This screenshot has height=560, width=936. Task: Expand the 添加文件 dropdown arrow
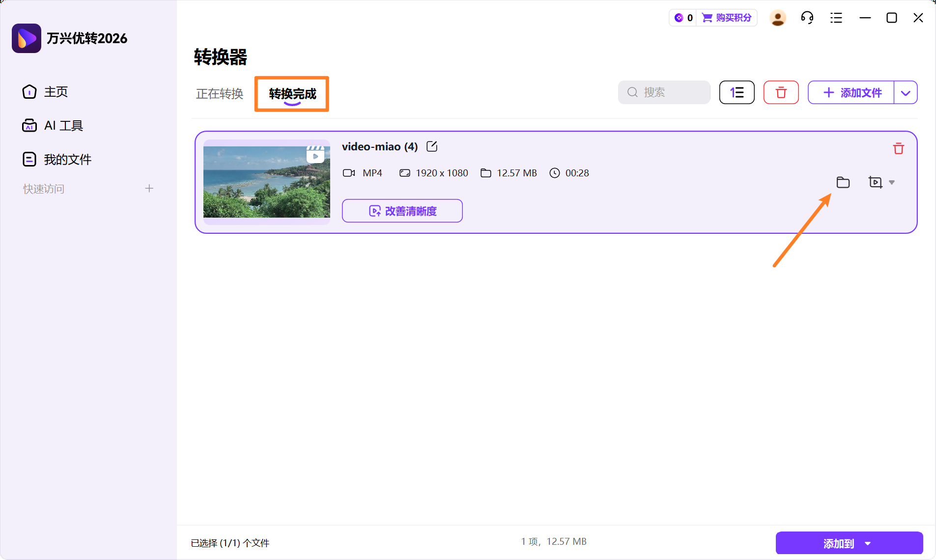[x=906, y=92]
